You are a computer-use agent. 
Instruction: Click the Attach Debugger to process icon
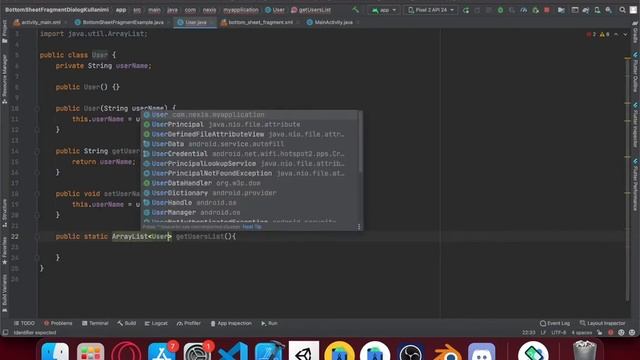(x=535, y=10)
